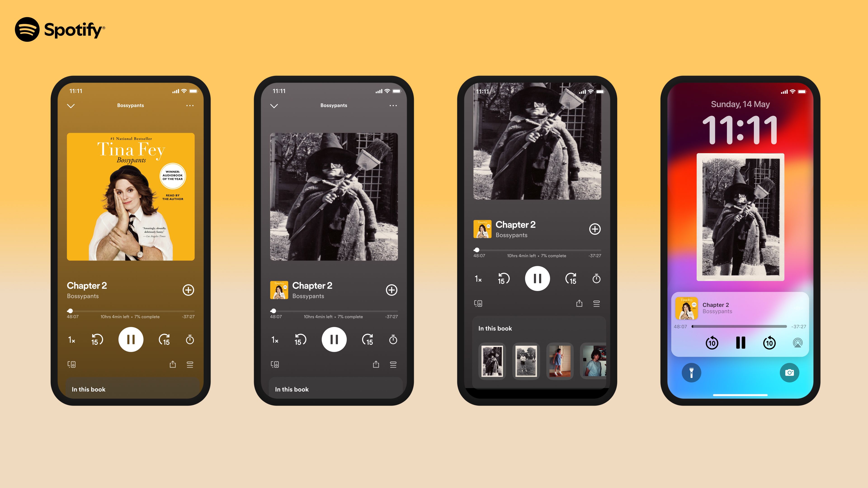Click the skip back 15 seconds icon

(97, 340)
